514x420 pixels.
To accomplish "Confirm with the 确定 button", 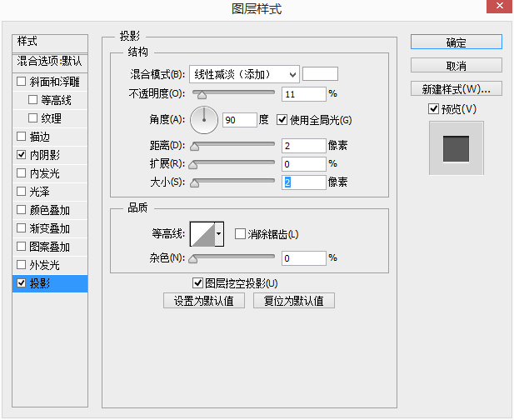I will tap(456, 42).
